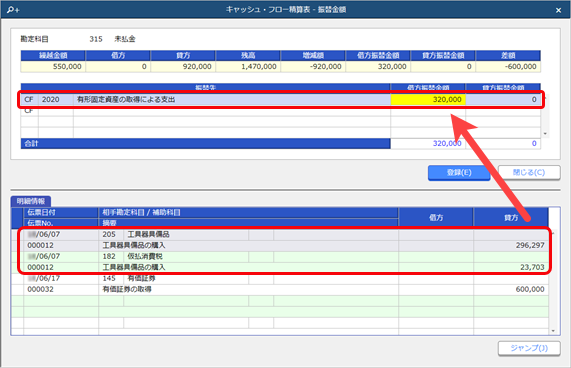Click amount 296,297 in detail list
This screenshot has height=368, width=571.
[x=530, y=245]
